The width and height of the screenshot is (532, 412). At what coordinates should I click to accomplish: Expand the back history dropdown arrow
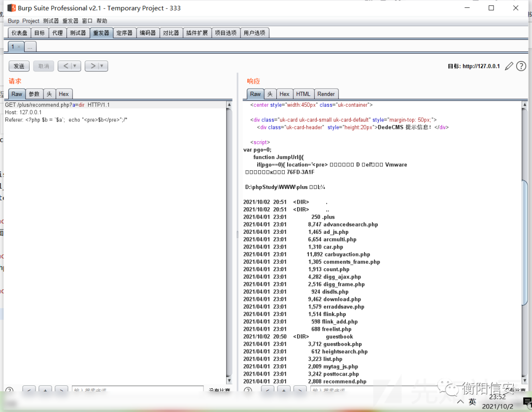click(75, 66)
